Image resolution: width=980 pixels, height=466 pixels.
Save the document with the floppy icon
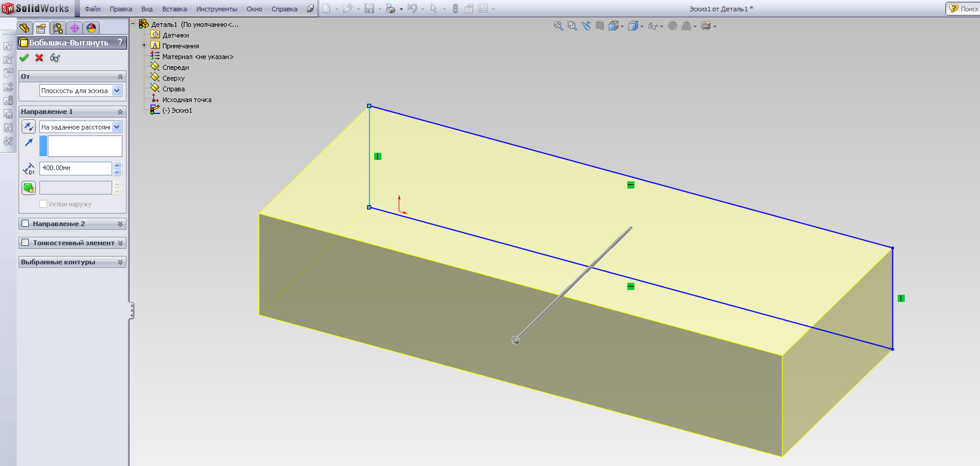click(369, 8)
